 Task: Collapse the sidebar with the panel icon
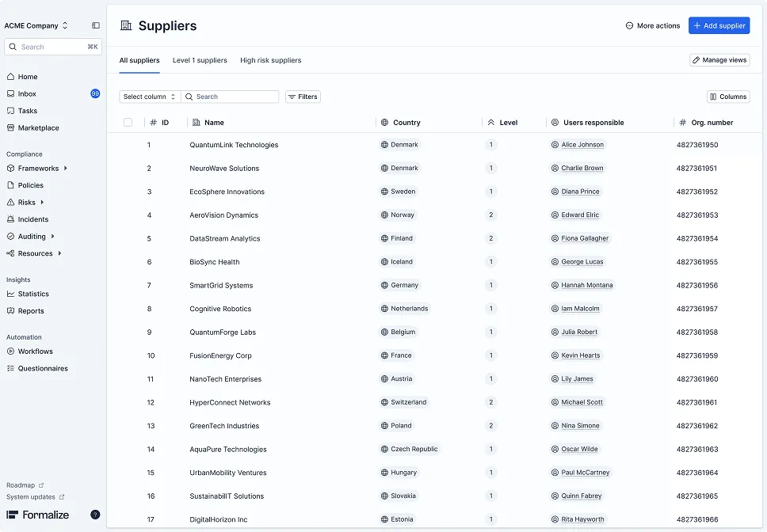tap(96, 25)
